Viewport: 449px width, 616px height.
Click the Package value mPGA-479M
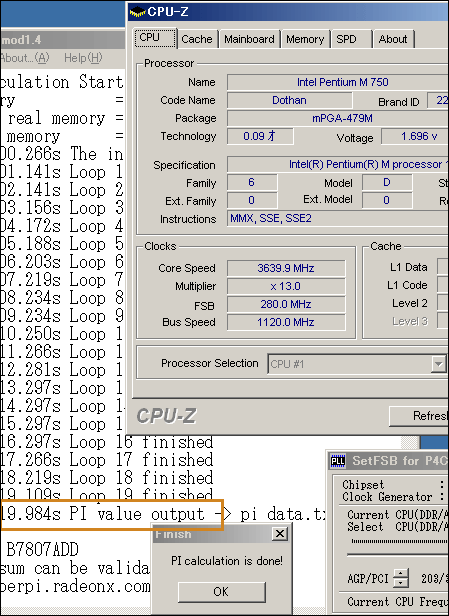pyautogui.click(x=338, y=118)
